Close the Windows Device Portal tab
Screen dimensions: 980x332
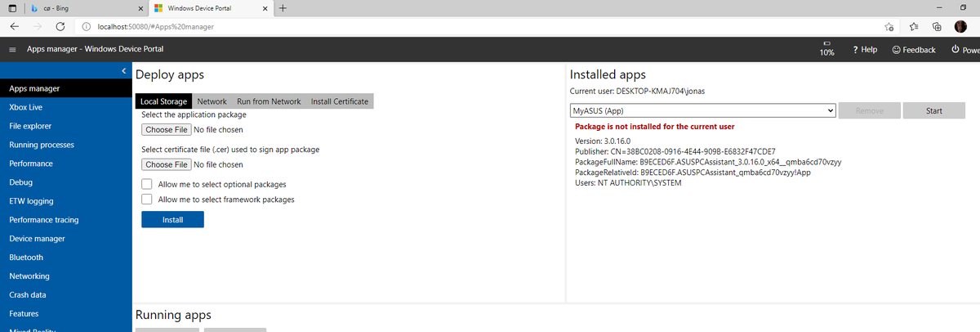[x=265, y=9]
